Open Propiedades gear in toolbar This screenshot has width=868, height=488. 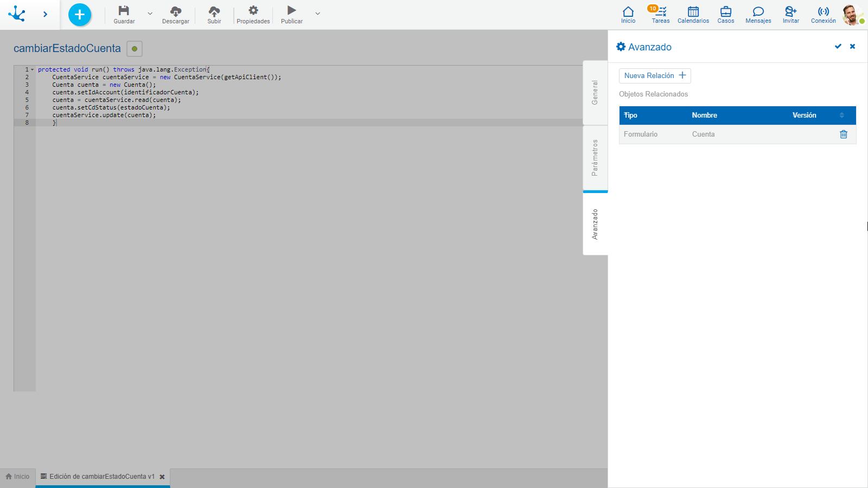(x=253, y=11)
